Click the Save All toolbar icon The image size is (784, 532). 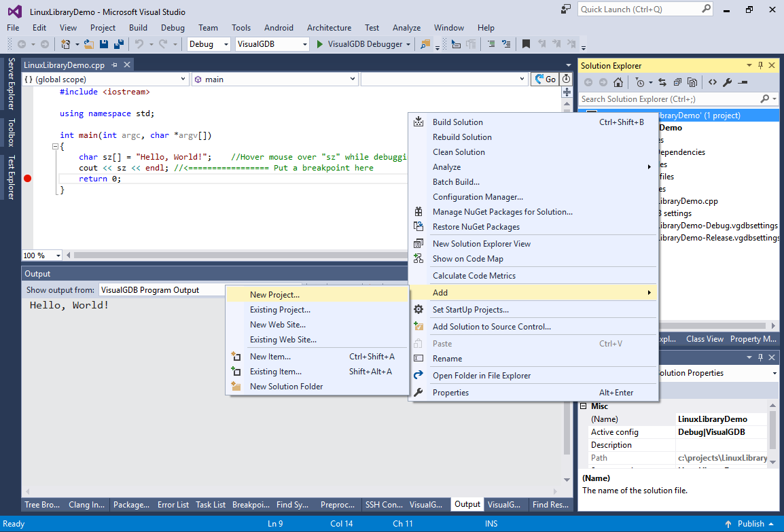pyautogui.click(x=119, y=44)
